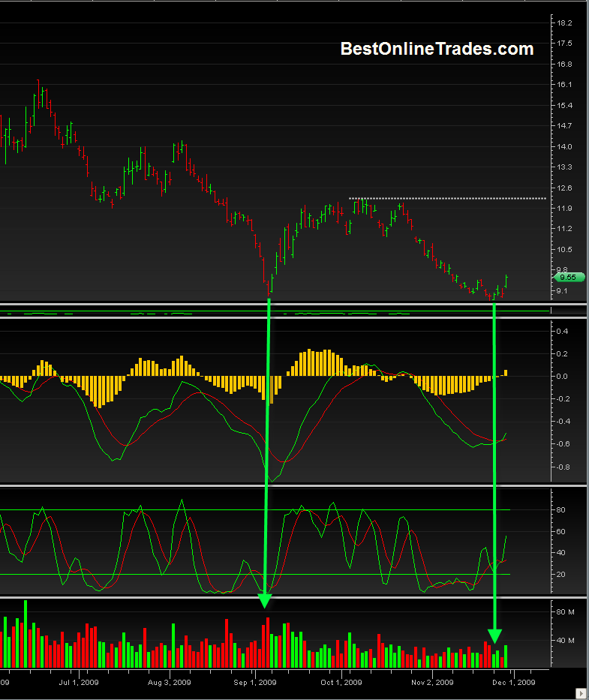
Task: Click the Nov 2, 2009 date label
Action: point(432,682)
